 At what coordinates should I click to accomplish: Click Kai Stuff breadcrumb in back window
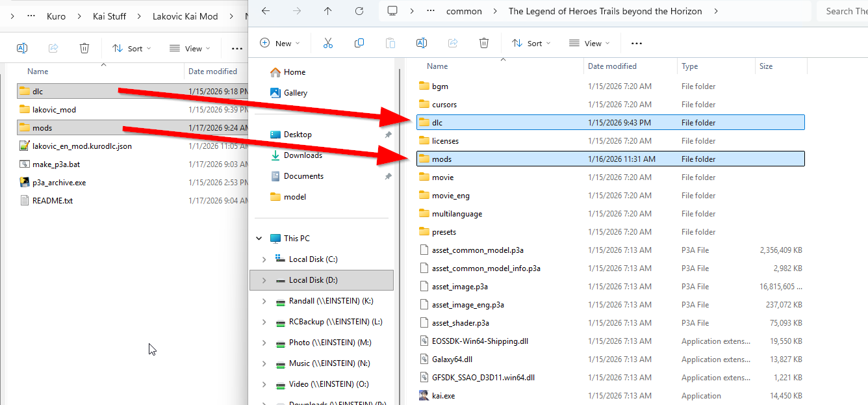tap(108, 16)
